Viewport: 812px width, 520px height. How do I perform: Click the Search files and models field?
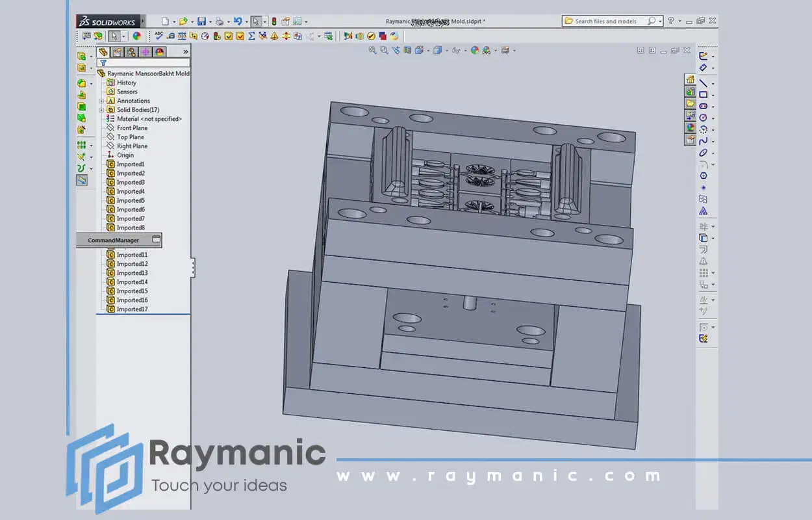click(605, 21)
